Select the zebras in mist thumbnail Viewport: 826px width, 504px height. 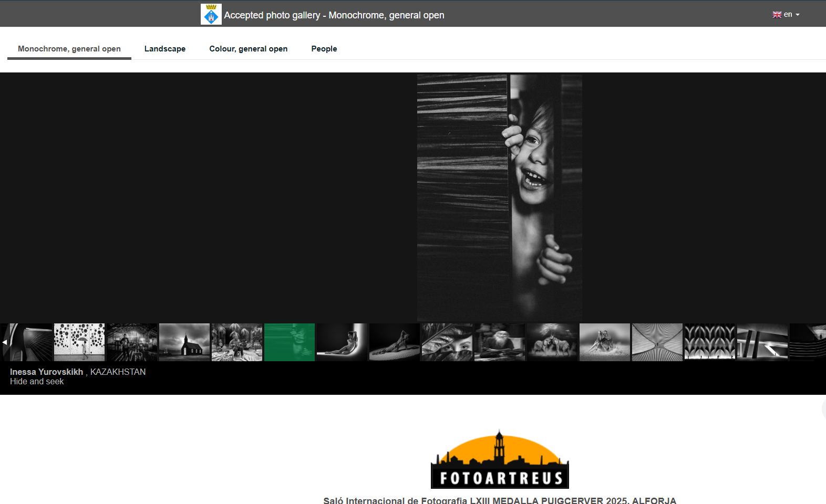(x=605, y=342)
